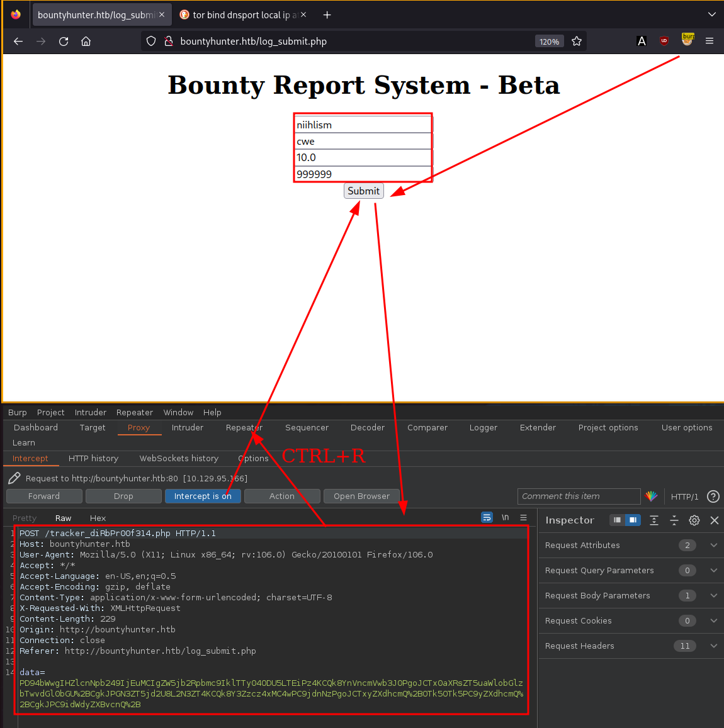Set Inspector to left-column layout
Image resolution: width=724 pixels, height=728 pixels.
click(617, 520)
